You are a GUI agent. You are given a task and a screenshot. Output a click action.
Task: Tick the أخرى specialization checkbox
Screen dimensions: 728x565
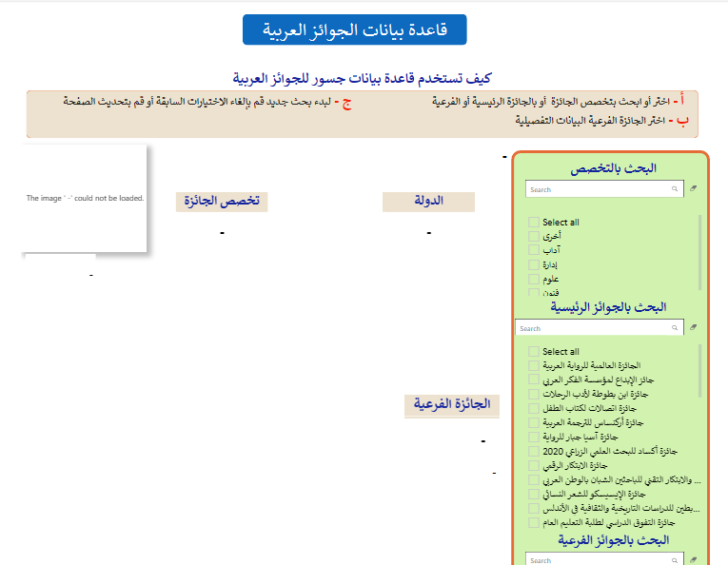534,236
